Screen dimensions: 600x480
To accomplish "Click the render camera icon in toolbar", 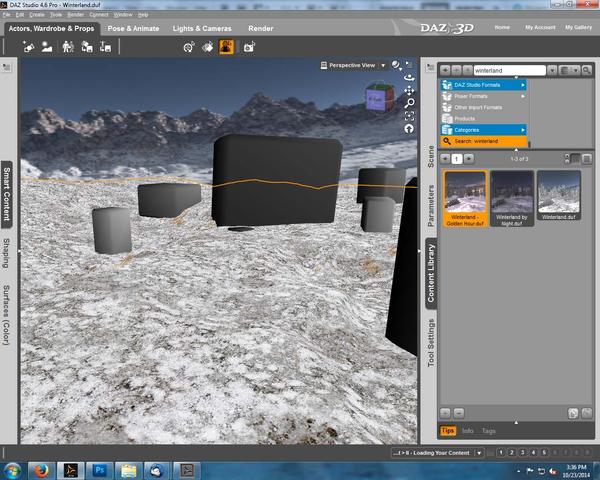I will pyautogui.click(x=249, y=47).
